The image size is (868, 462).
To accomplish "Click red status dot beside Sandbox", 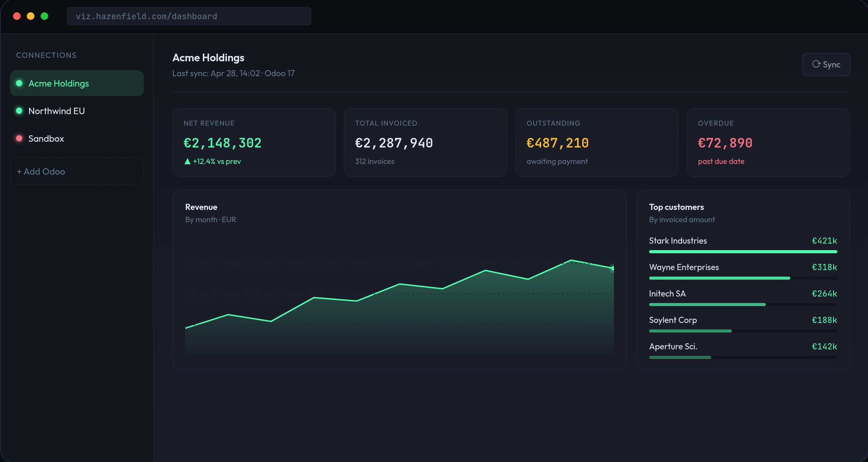I will point(19,138).
